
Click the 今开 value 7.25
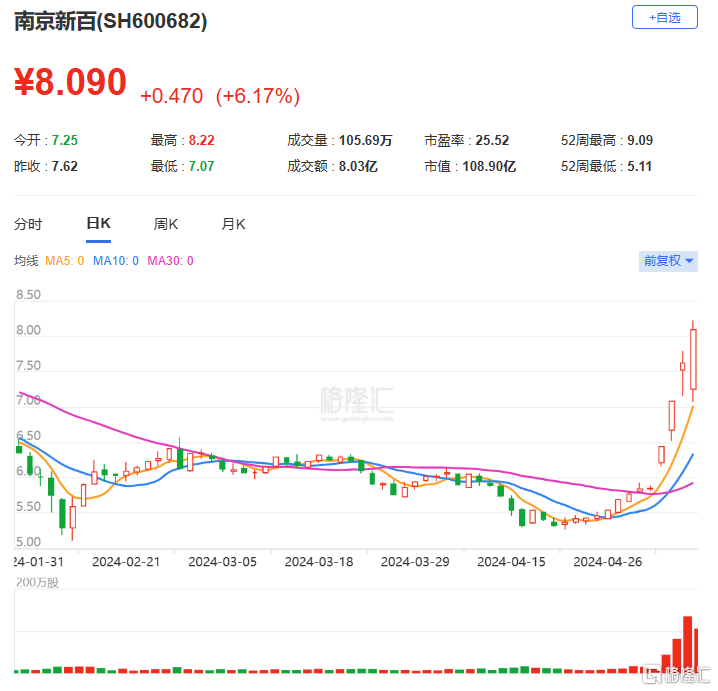point(65,140)
